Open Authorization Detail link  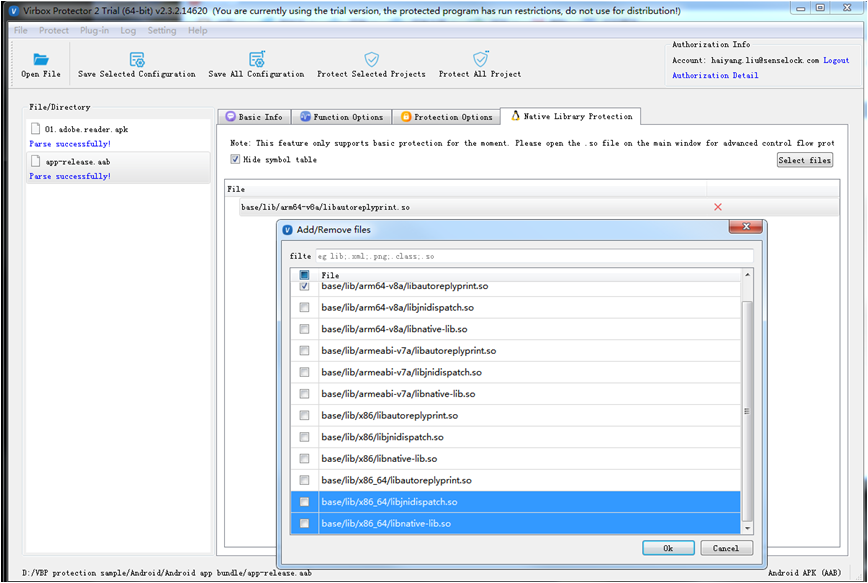click(x=715, y=75)
